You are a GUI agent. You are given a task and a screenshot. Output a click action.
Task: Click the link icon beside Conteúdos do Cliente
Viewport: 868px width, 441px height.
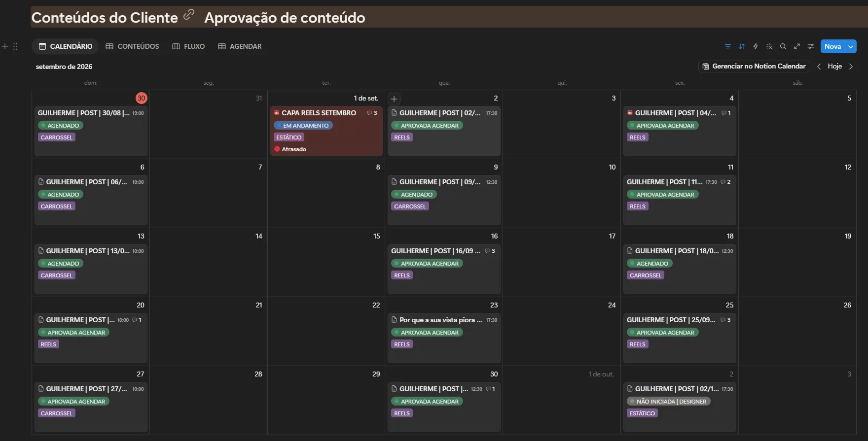(189, 15)
